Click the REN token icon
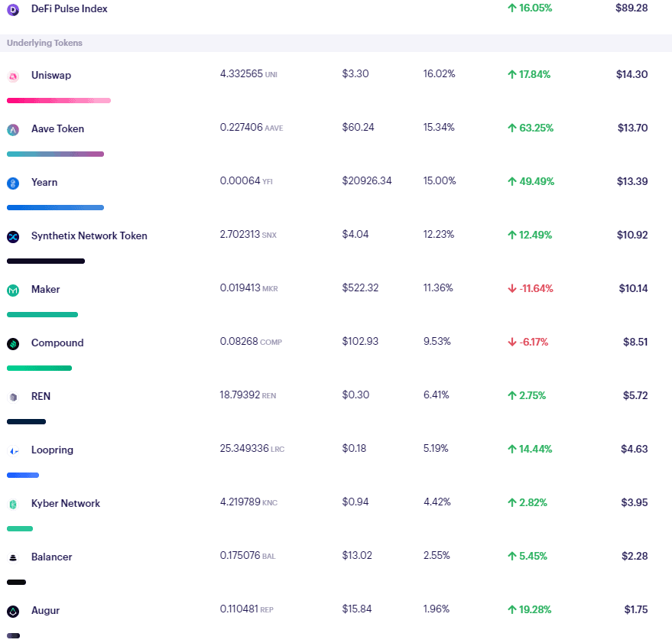This screenshot has height=643, width=672. click(x=13, y=398)
